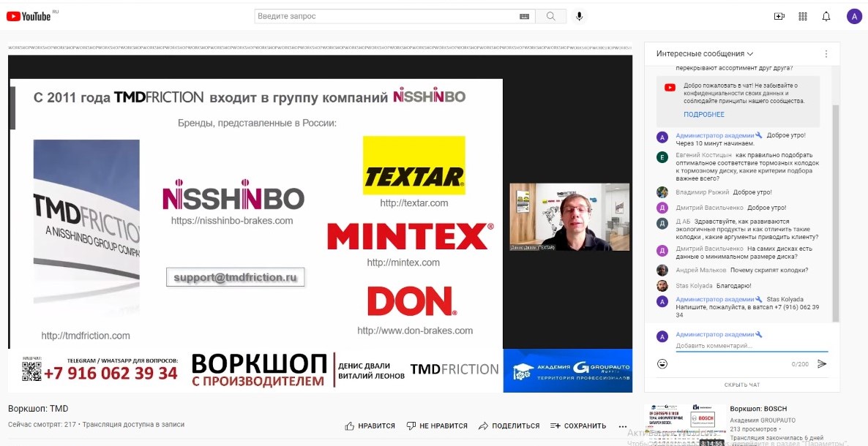Open the chat three-dot options menu
Viewport: 868px width, 446px height.
pyautogui.click(x=826, y=53)
